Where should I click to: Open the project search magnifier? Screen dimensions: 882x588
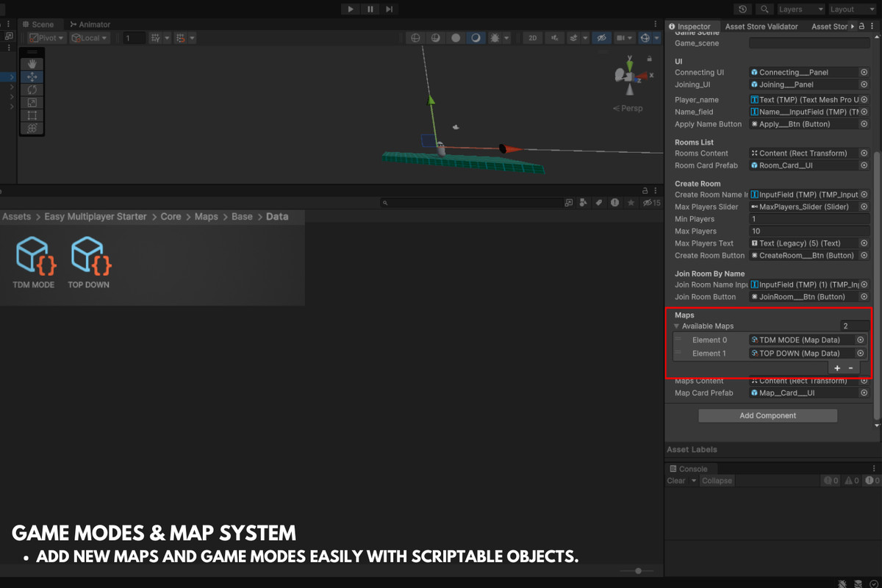[x=384, y=204]
